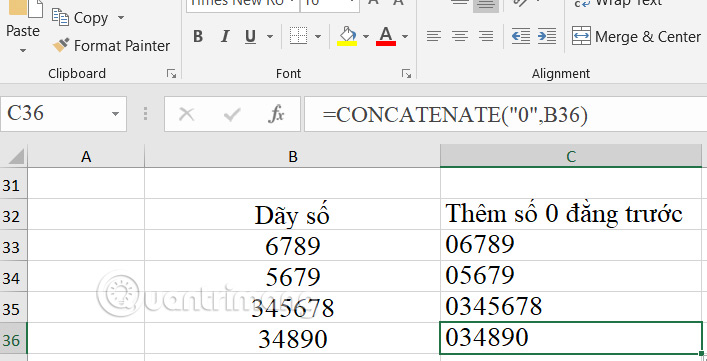Toggle Italic formatting
This screenshot has height=361, width=707.
[225, 36]
